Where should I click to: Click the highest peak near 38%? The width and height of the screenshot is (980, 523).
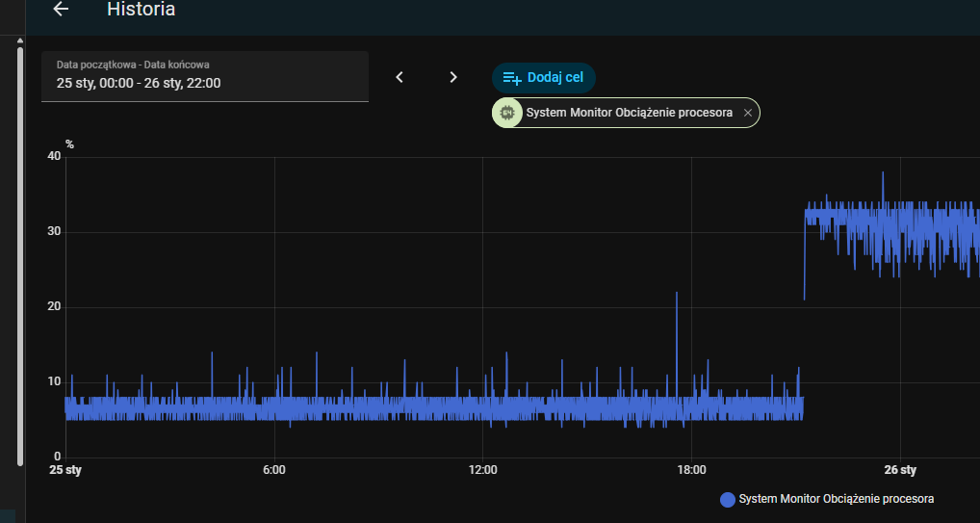coord(883,173)
